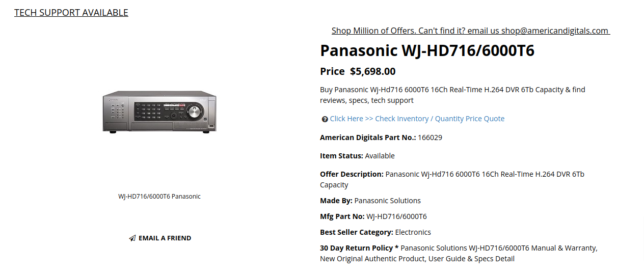This screenshot has height=275, width=644.
Task: Click the WJ-HD716/6000T6 Panasonic image caption
Action: 159,197
